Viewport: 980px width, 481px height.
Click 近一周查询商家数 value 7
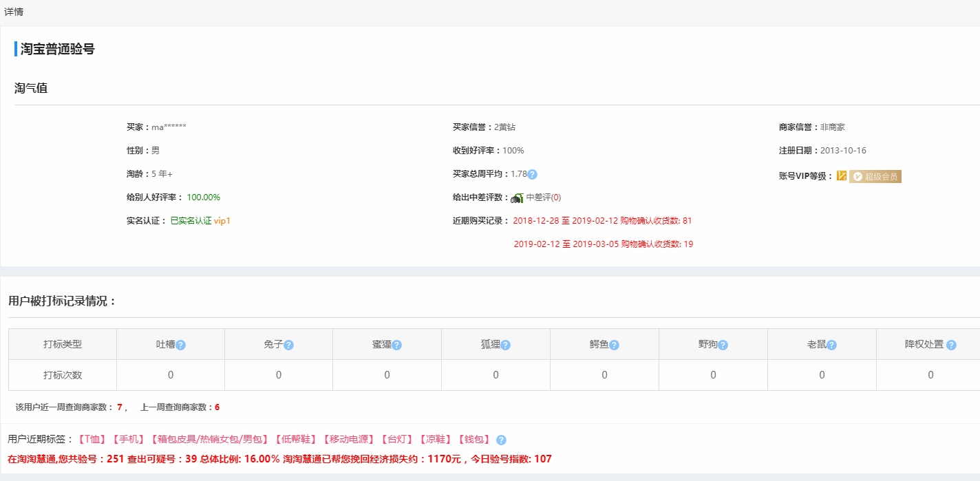[119, 407]
